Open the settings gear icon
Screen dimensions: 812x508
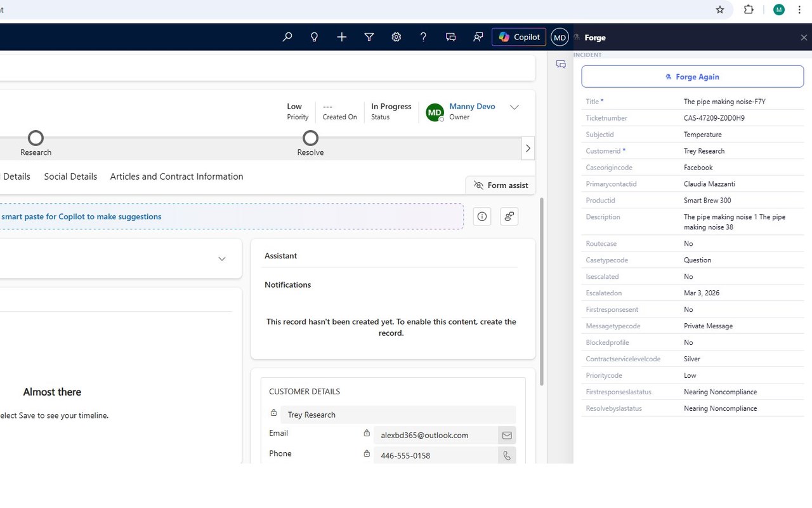[x=396, y=37]
